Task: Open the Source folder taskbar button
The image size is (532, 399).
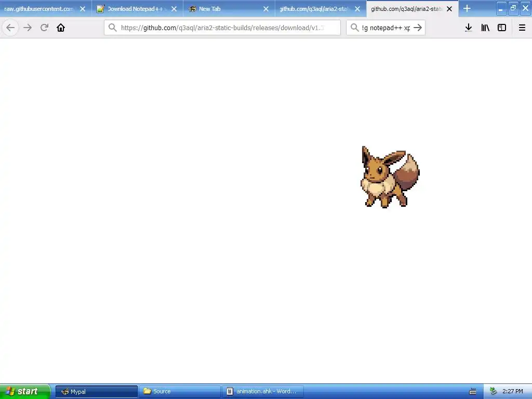Action: (x=179, y=392)
